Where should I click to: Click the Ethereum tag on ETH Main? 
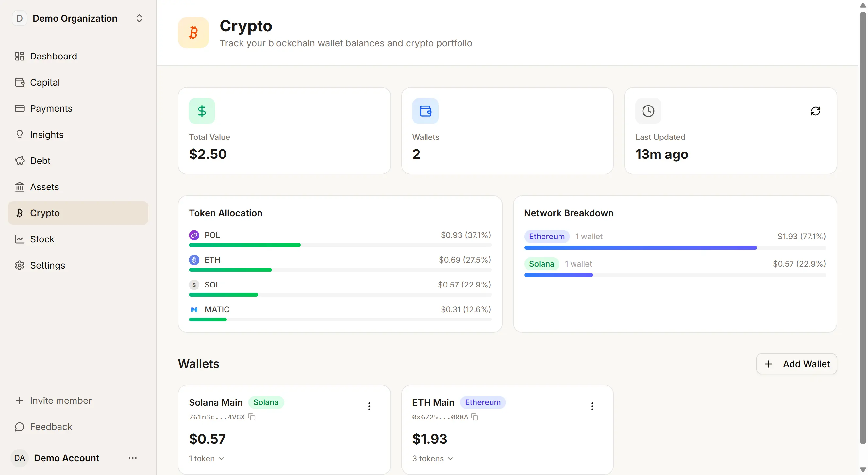482,402
